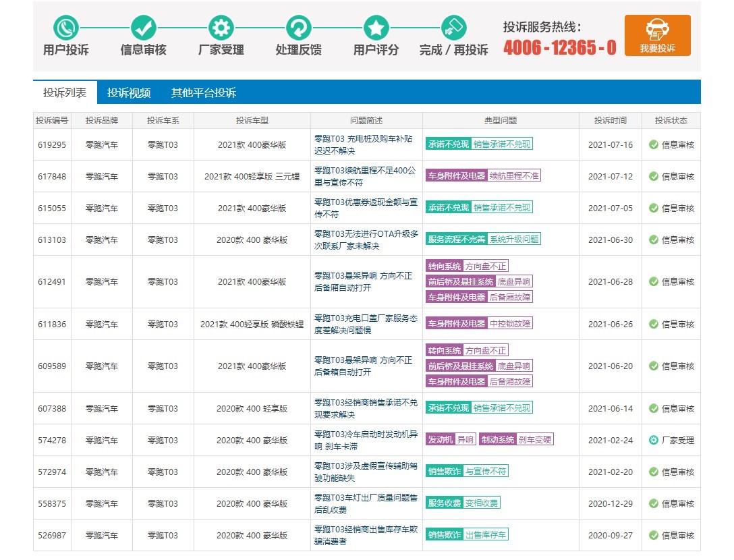Image resolution: width=734 pixels, height=560 pixels.
Task: Click 销售承诺不兑现 tag in row 619295
Action: click(502, 144)
